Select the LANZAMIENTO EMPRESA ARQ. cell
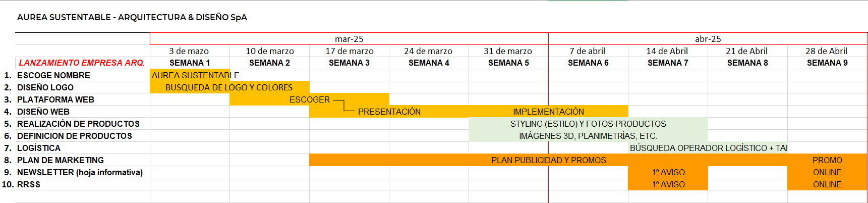 (82, 63)
